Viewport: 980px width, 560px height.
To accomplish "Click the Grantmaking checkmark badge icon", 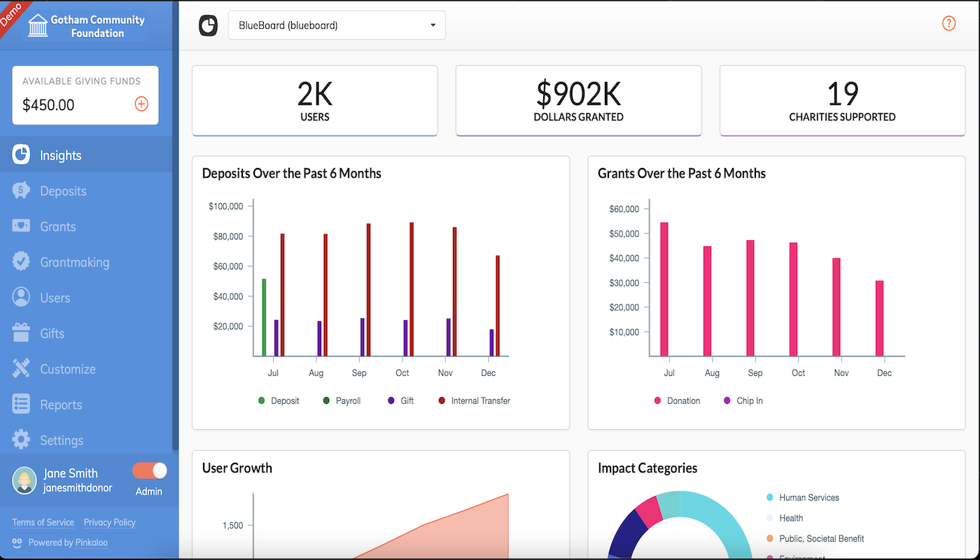I will click(21, 262).
